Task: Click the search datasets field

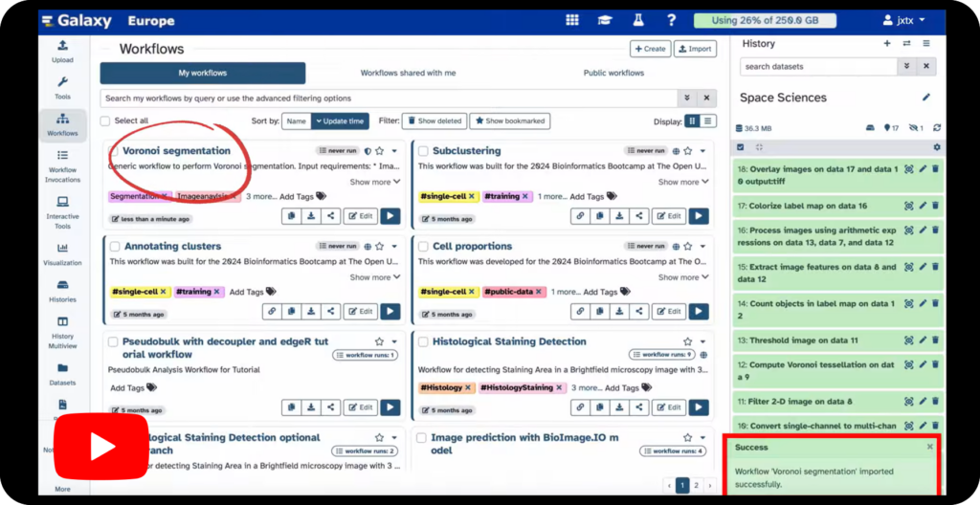Action: [x=818, y=67]
